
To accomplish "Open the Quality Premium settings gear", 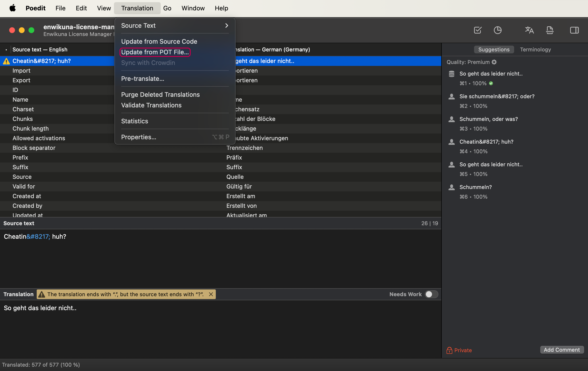I will tap(494, 62).
